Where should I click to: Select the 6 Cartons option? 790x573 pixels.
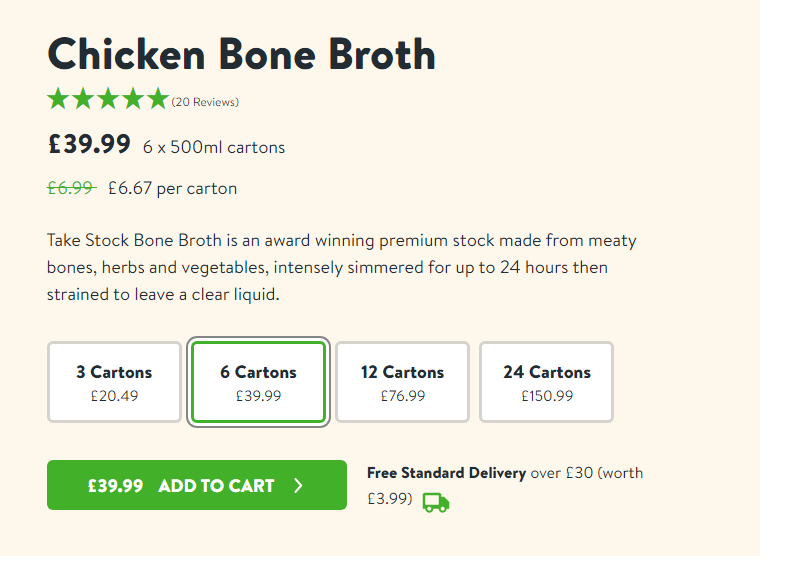[x=258, y=382]
